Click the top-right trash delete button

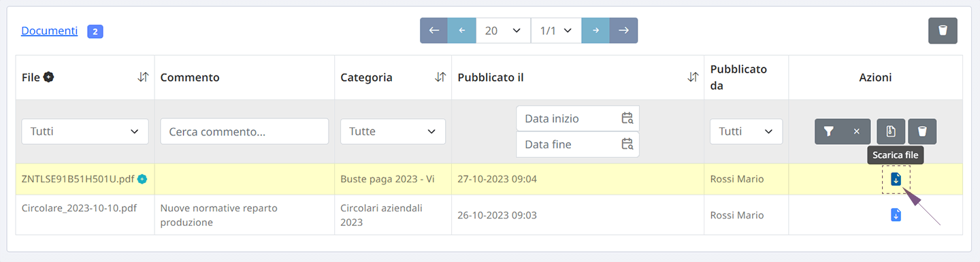click(x=943, y=31)
